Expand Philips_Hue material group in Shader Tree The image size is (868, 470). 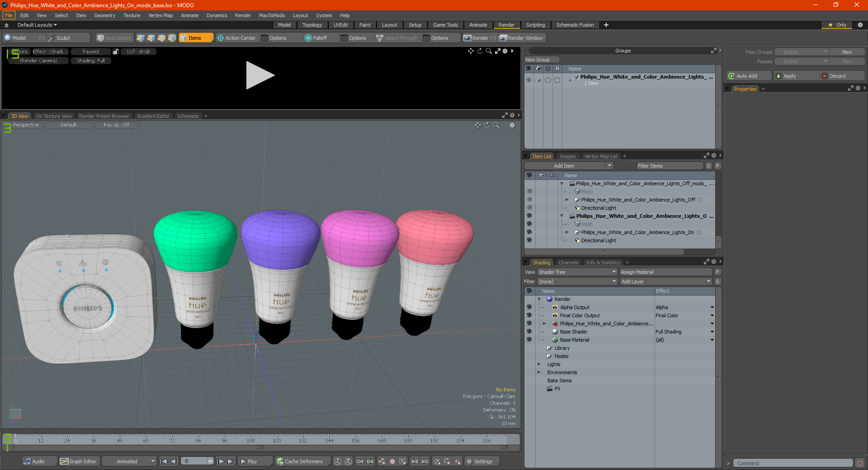(x=544, y=324)
